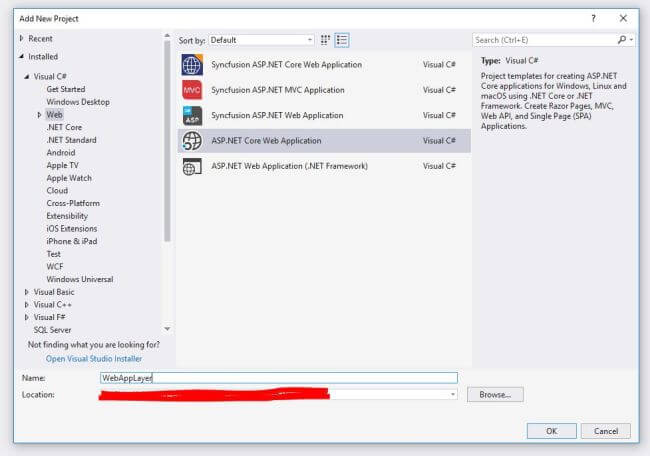Select ASP.NET Web Application (.NET Framework) template name

(289, 166)
